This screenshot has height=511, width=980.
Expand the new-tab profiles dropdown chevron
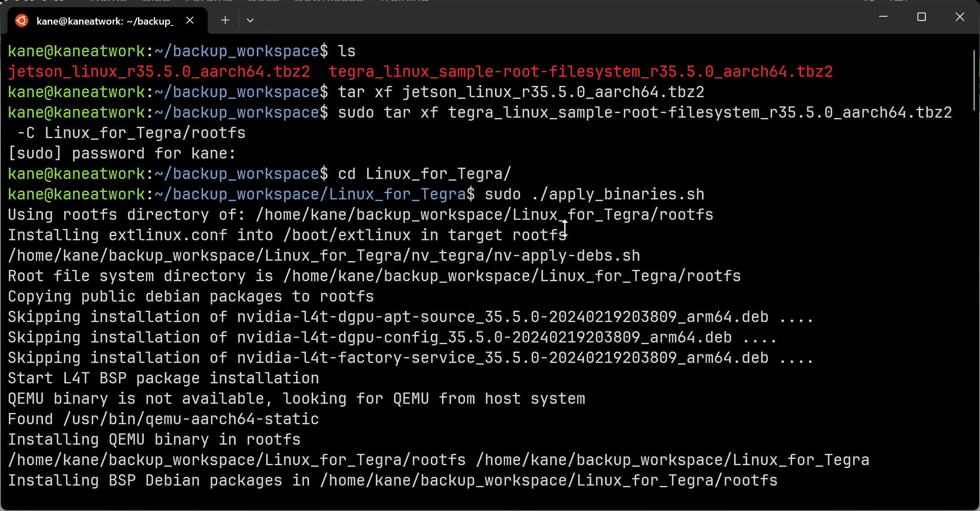click(x=250, y=20)
